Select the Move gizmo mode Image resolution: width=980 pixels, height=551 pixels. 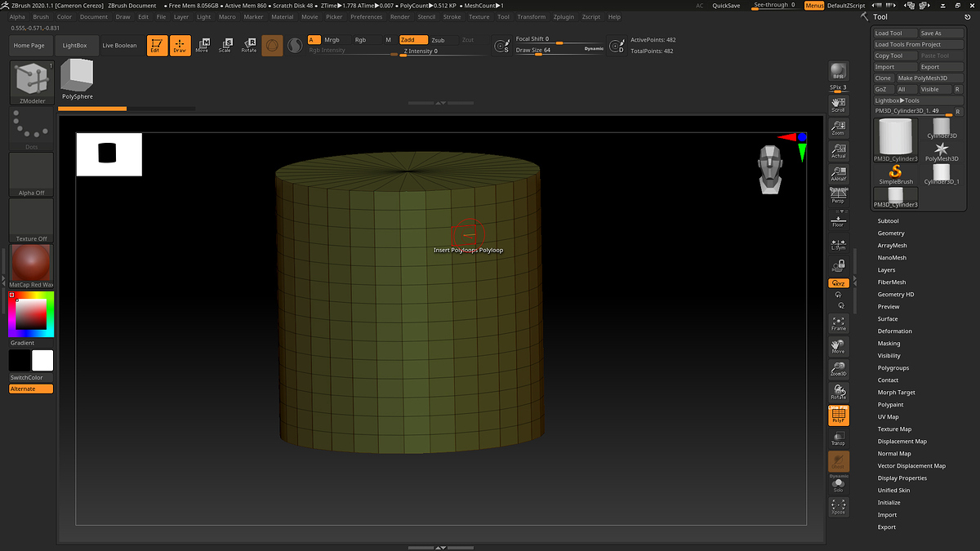click(202, 46)
